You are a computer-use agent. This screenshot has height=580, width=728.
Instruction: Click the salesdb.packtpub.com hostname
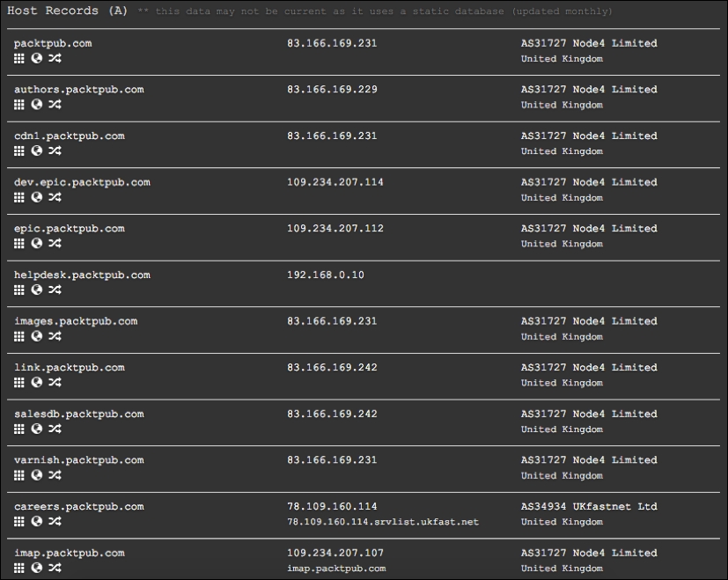point(79,414)
